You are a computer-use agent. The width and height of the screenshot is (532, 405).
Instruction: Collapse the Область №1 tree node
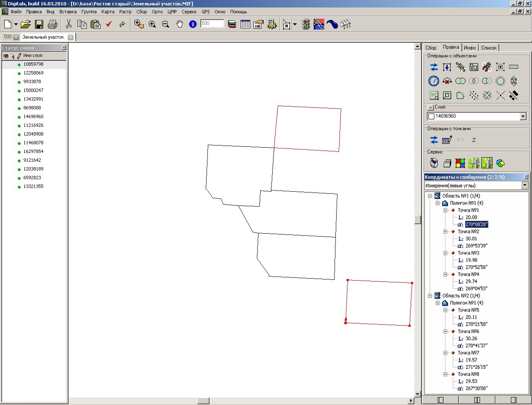point(430,196)
